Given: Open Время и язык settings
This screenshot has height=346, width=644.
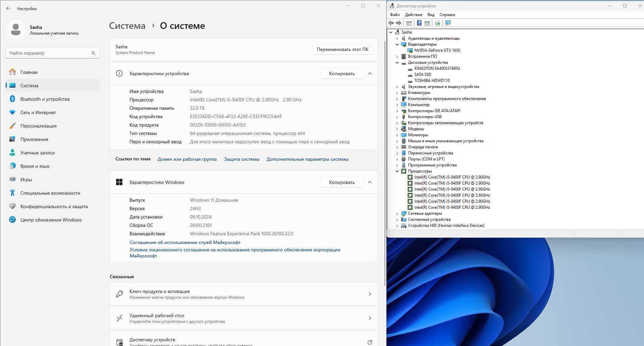Looking at the screenshot, I should [53, 166].
